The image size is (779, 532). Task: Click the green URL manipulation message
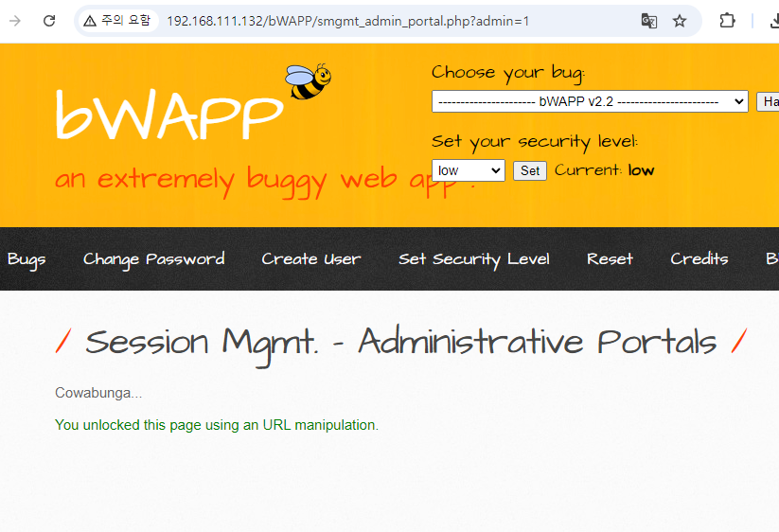(x=217, y=425)
